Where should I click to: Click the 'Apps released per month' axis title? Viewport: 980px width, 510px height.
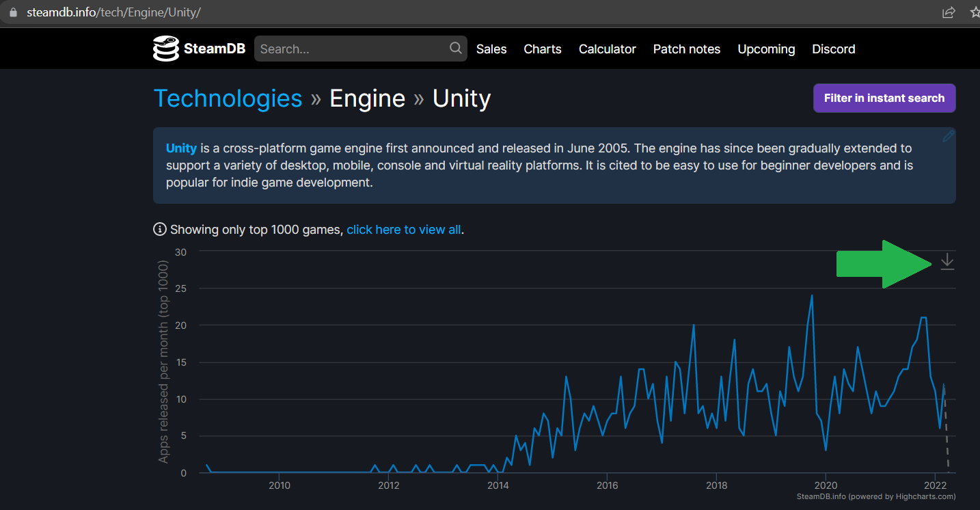(163, 362)
